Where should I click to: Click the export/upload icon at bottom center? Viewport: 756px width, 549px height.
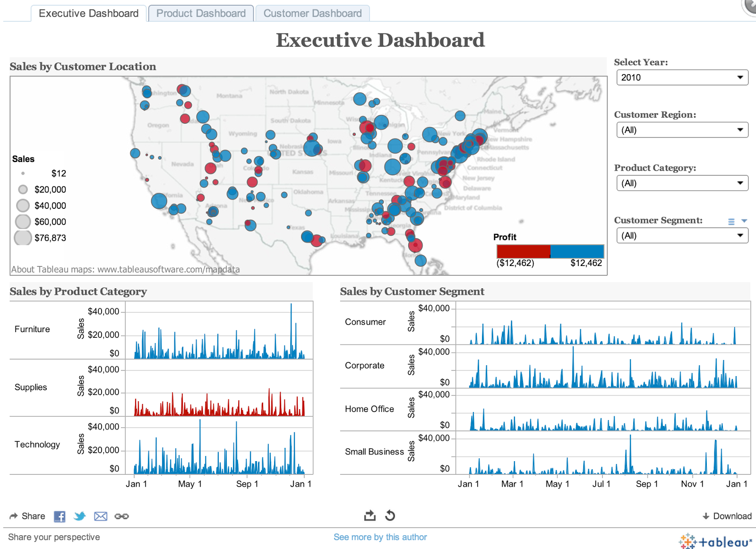370,515
